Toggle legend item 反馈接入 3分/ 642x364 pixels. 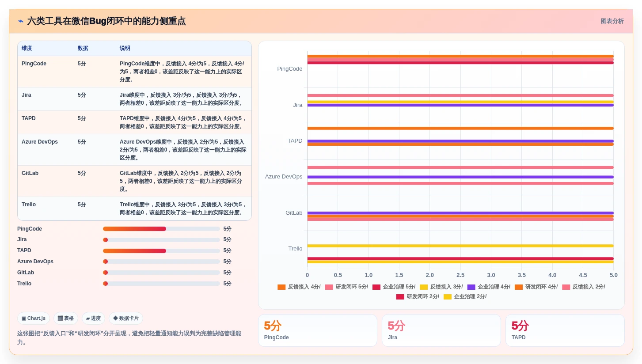point(441,287)
